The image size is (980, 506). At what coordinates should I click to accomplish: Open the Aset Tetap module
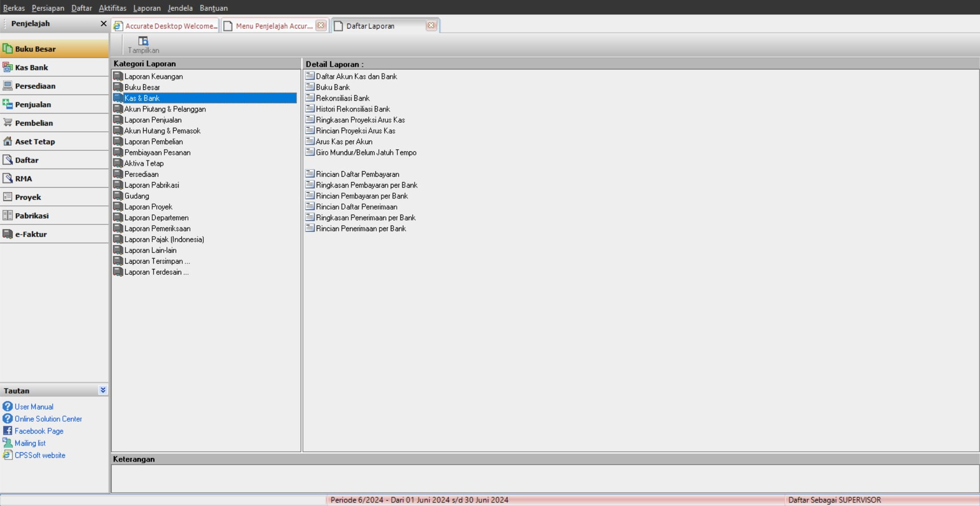34,142
